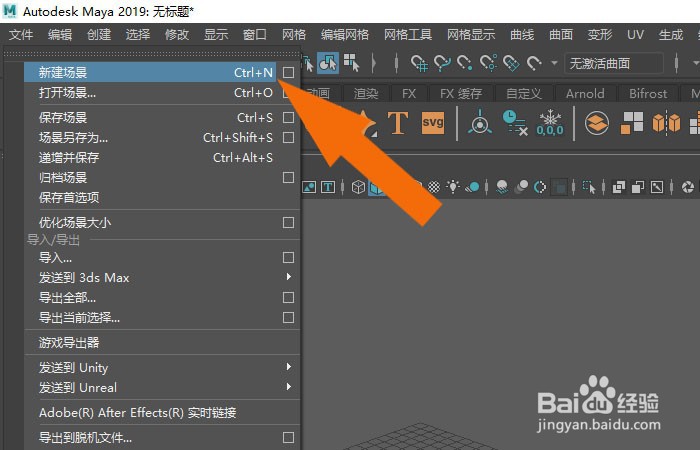
Task: Click the 无激活曲面 live surface field
Action: (x=613, y=63)
